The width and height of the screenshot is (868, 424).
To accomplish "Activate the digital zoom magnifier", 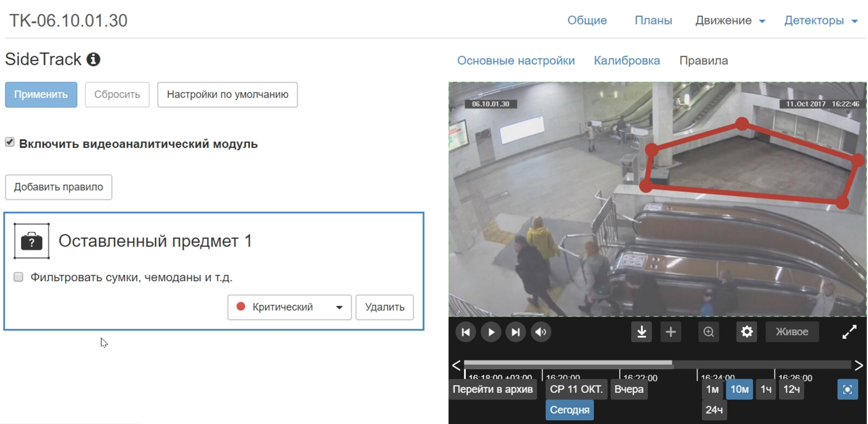I will pos(708,332).
